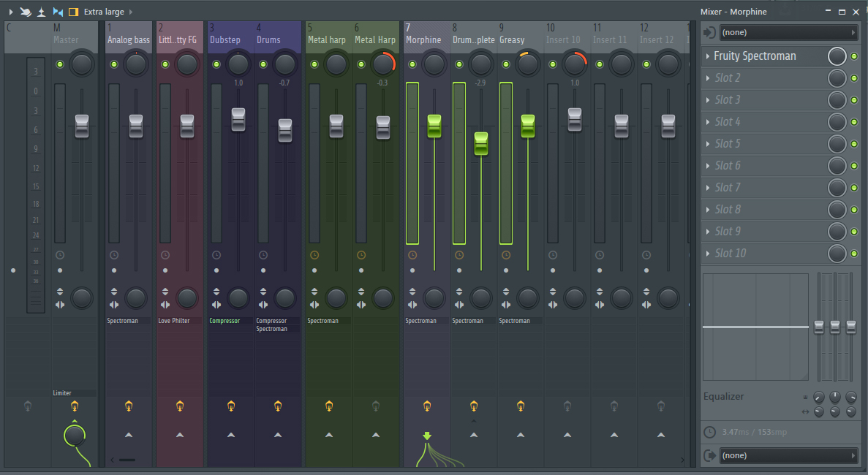The image size is (868, 475).
Task: Expand the Slot 3 options arrow
Action: [x=707, y=100]
